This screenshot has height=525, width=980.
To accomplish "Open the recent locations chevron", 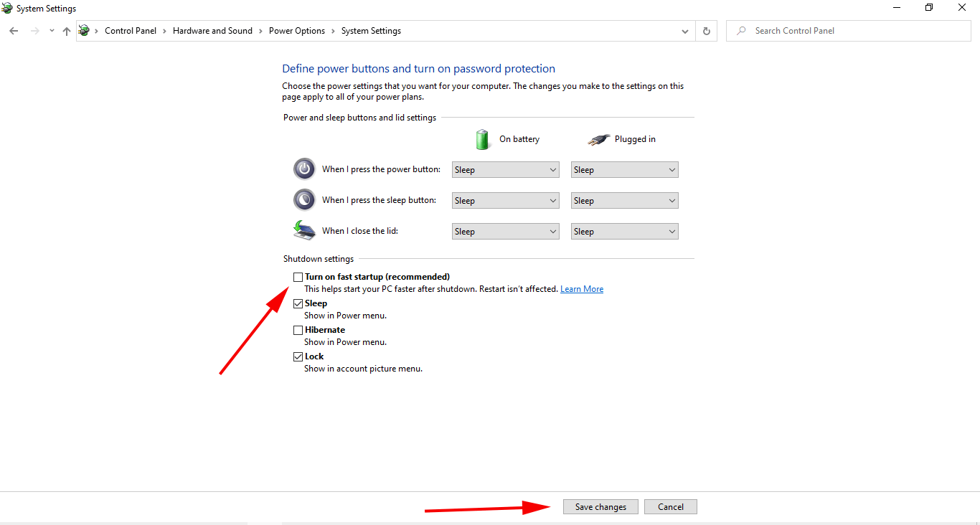I will (x=52, y=31).
